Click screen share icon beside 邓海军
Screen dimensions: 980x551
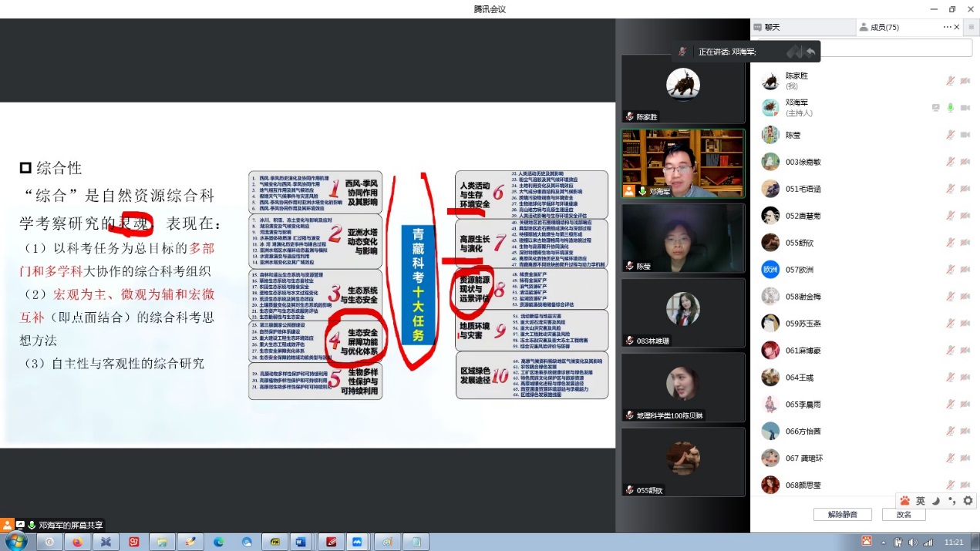(x=936, y=108)
